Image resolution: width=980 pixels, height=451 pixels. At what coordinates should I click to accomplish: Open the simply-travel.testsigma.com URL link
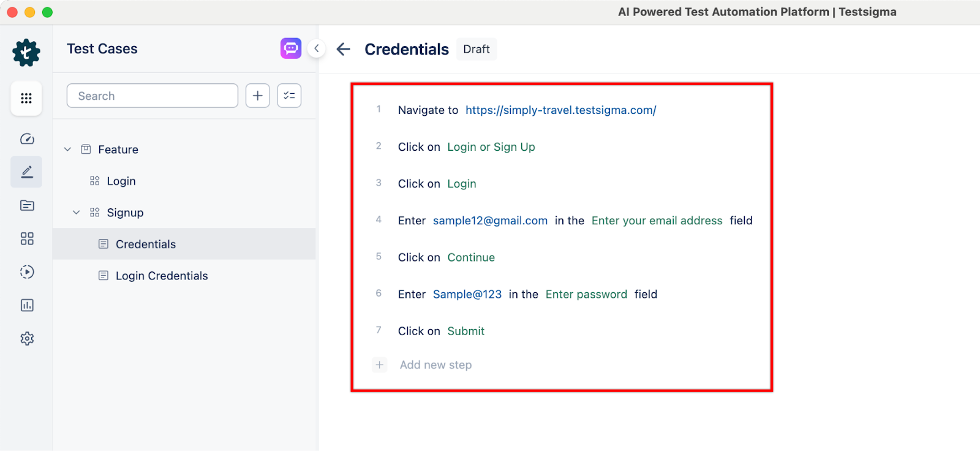point(560,110)
